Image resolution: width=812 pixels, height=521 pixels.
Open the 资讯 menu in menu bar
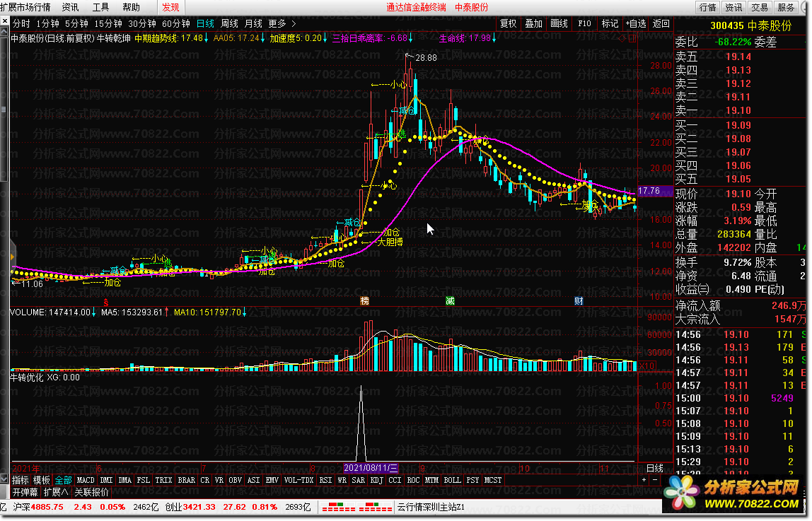pos(71,7)
